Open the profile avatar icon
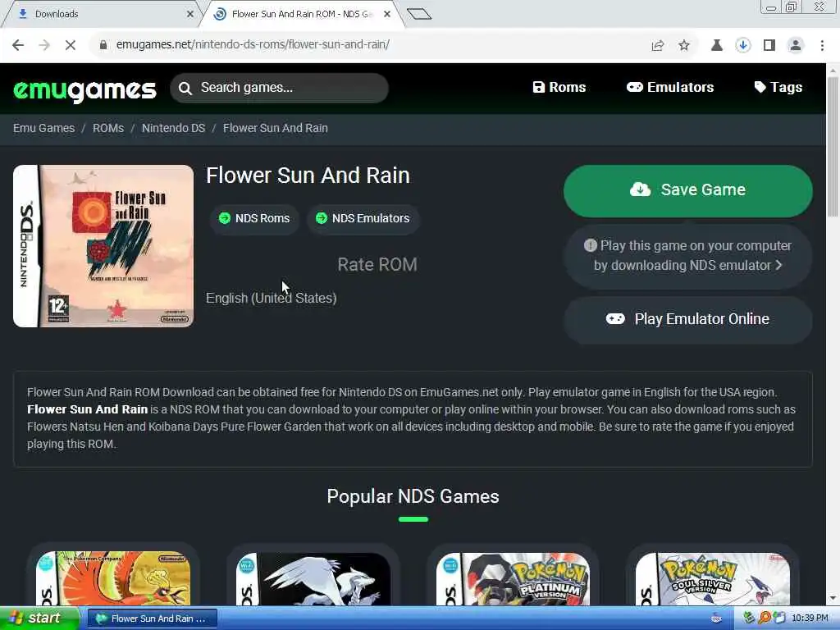This screenshot has height=630, width=840. click(796, 46)
